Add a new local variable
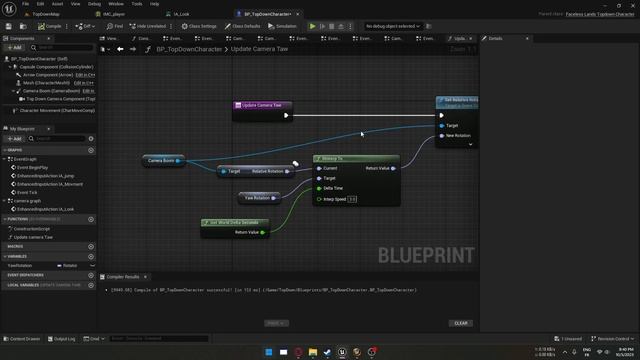 point(91,285)
